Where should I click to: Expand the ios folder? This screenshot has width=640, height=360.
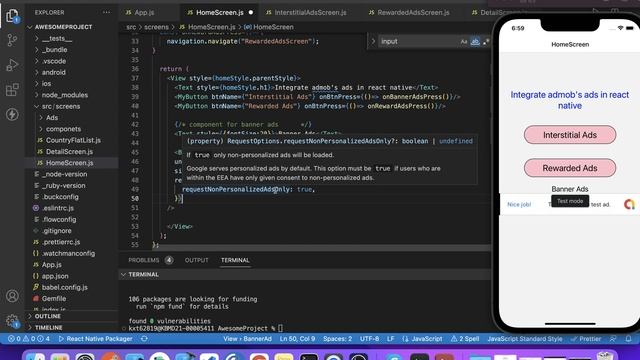(x=46, y=84)
